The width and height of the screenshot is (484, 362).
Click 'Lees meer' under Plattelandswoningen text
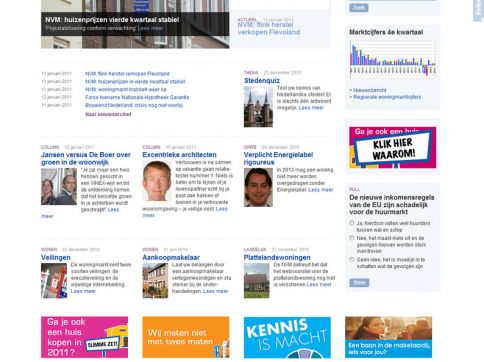coord(319,284)
